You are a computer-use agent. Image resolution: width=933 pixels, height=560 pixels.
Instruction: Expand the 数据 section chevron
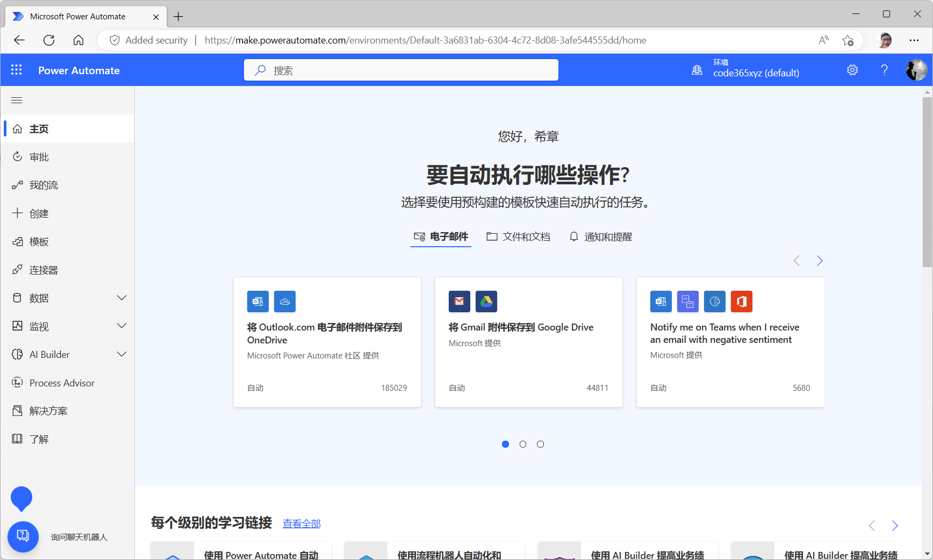pos(122,298)
